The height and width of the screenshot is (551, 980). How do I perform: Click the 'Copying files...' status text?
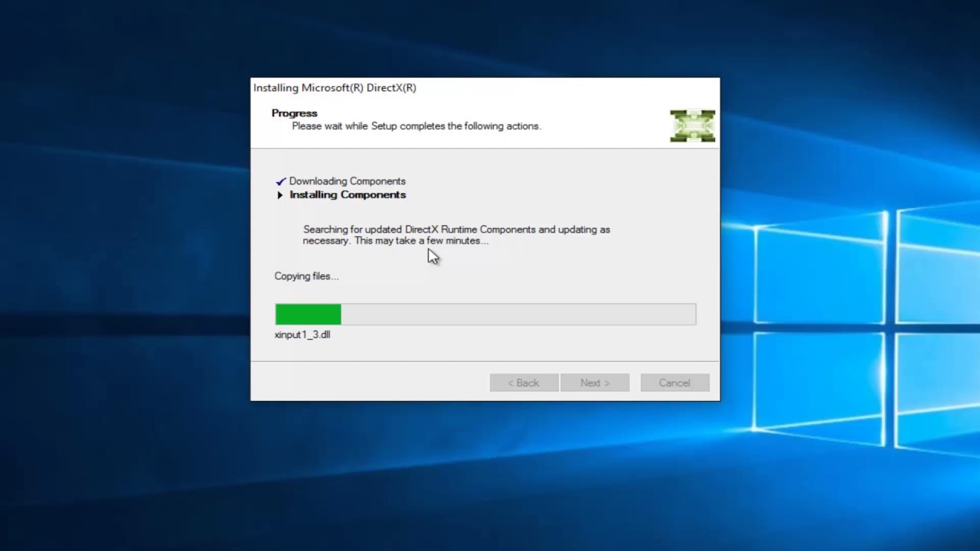[x=306, y=276]
